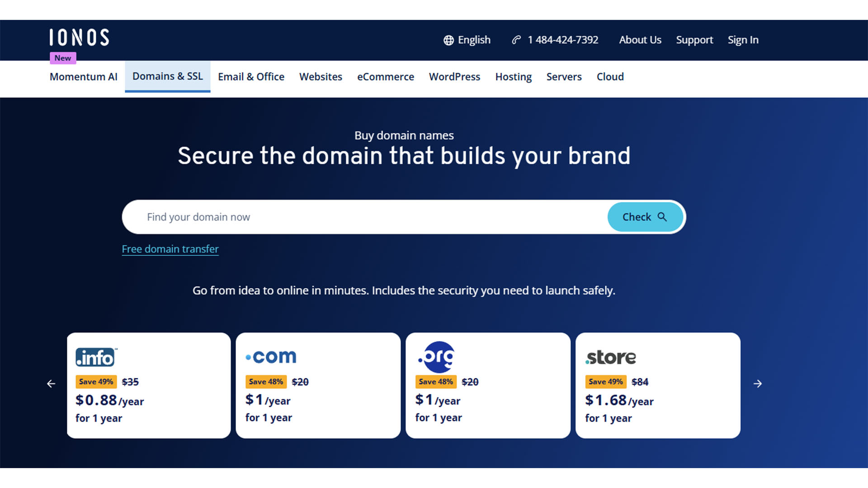This screenshot has height=488, width=868.
Task: Click the previous carousel arrow
Action: [51, 384]
